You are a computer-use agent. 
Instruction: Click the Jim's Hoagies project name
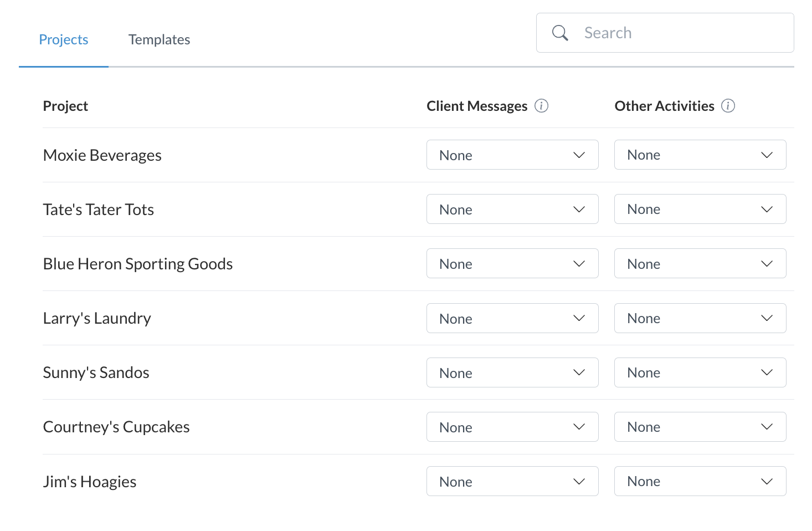pyautogui.click(x=90, y=482)
